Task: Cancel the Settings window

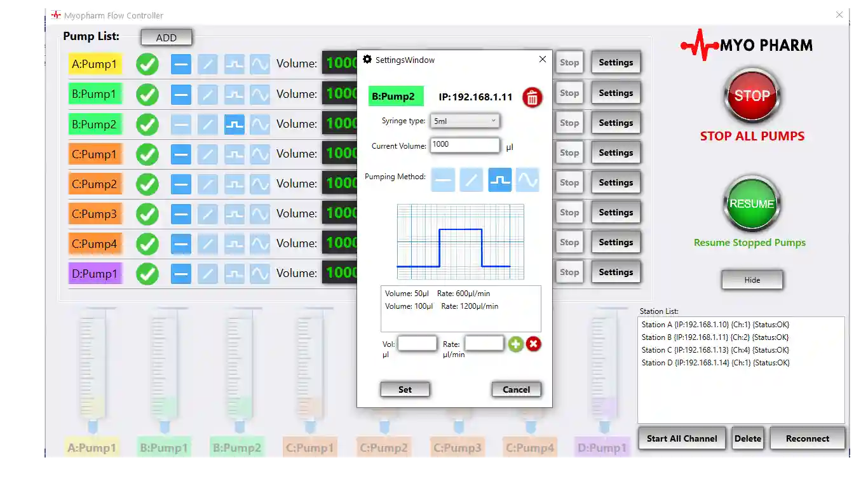Action: tap(516, 390)
